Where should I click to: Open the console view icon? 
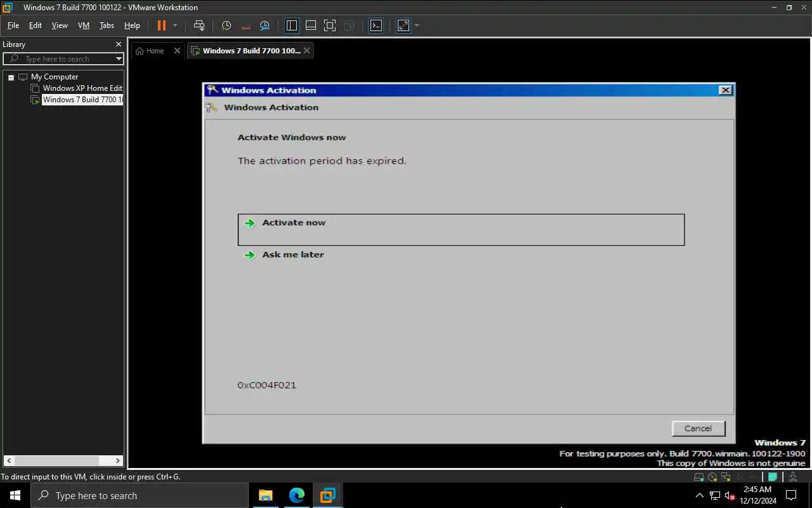pyautogui.click(x=376, y=25)
